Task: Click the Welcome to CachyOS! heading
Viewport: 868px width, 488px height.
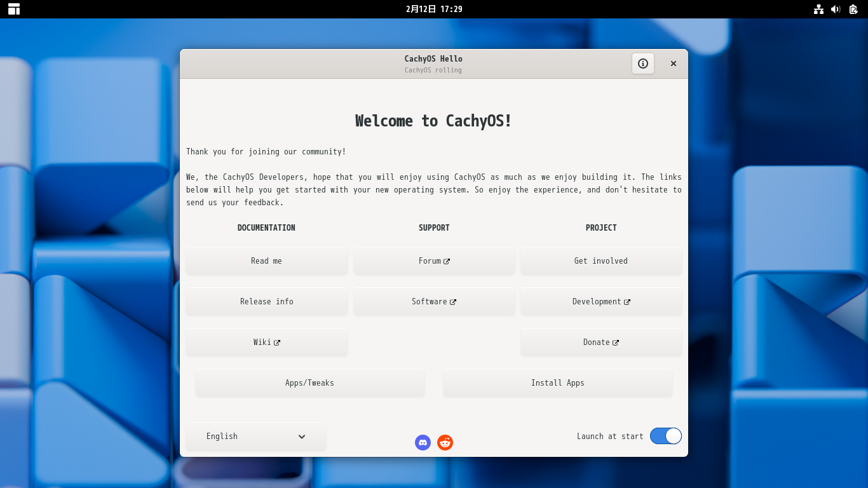Action: click(434, 121)
